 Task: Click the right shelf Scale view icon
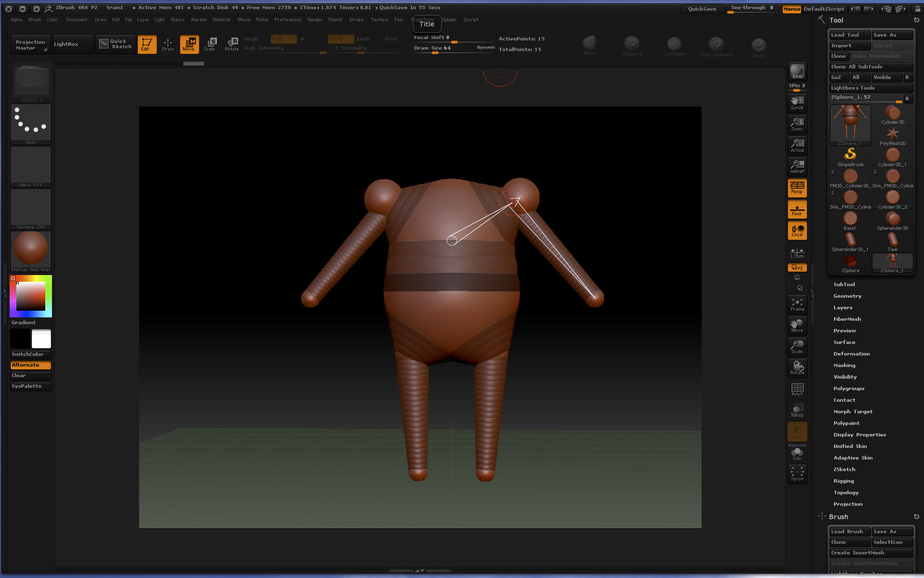(x=797, y=346)
